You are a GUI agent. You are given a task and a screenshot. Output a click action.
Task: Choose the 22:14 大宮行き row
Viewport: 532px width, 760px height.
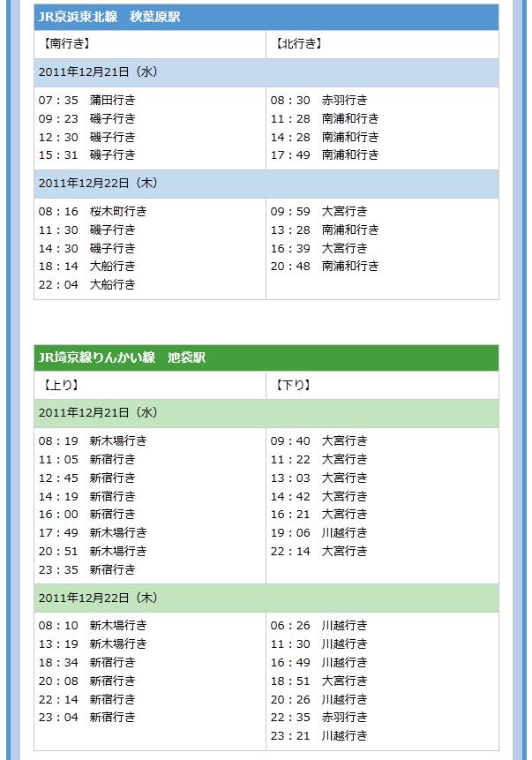coord(319,551)
